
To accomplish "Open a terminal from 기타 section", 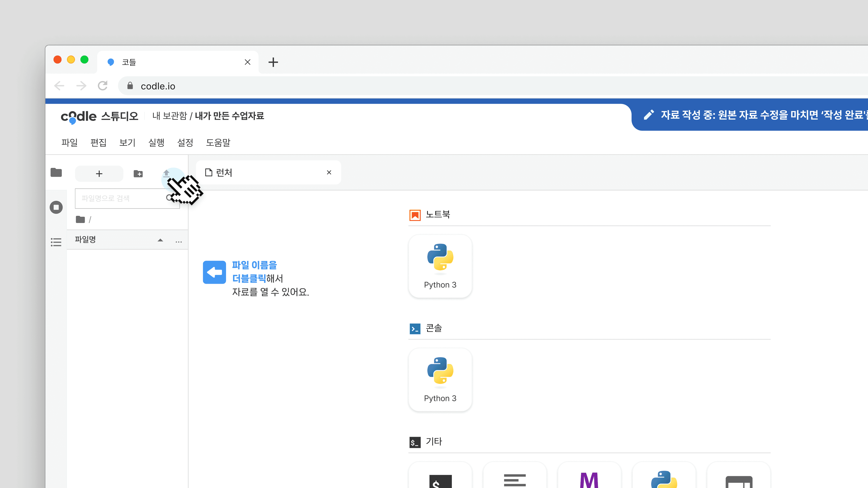I will pyautogui.click(x=440, y=475).
